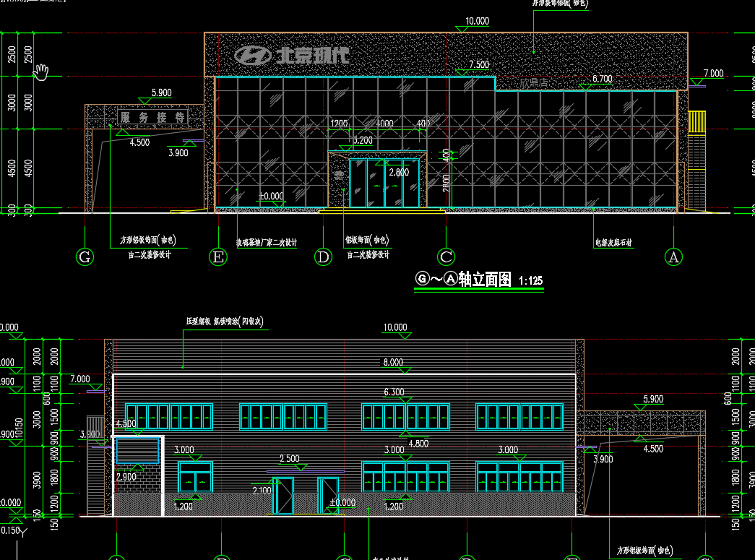The image size is (755, 560).
Task: Pick the small window under the leftmost 3.000 mark
Action: click(195, 477)
